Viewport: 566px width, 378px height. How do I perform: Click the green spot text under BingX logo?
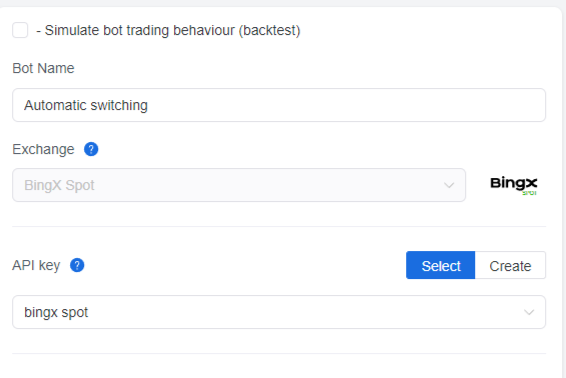click(x=529, y=193)
